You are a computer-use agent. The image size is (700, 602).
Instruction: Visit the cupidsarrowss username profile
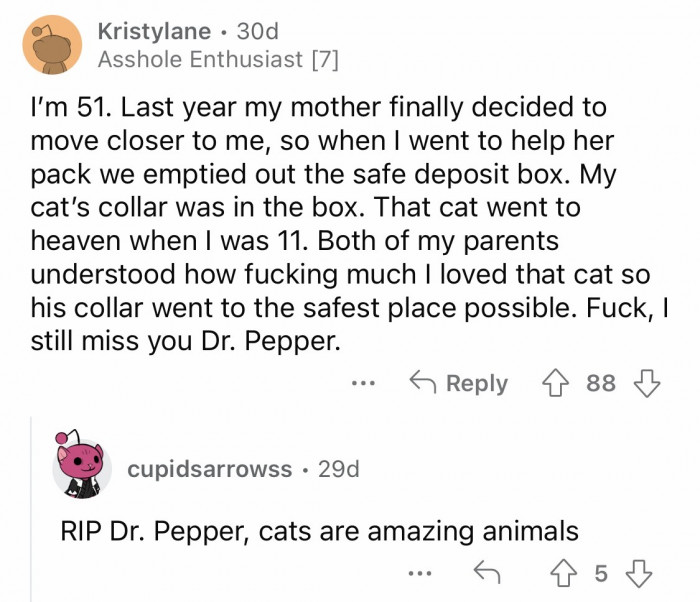click(x=209, y=468)
